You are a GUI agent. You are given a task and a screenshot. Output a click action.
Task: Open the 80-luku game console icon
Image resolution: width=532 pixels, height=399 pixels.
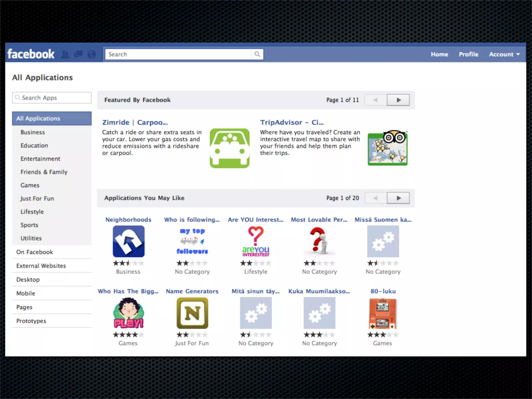[383, 314]
